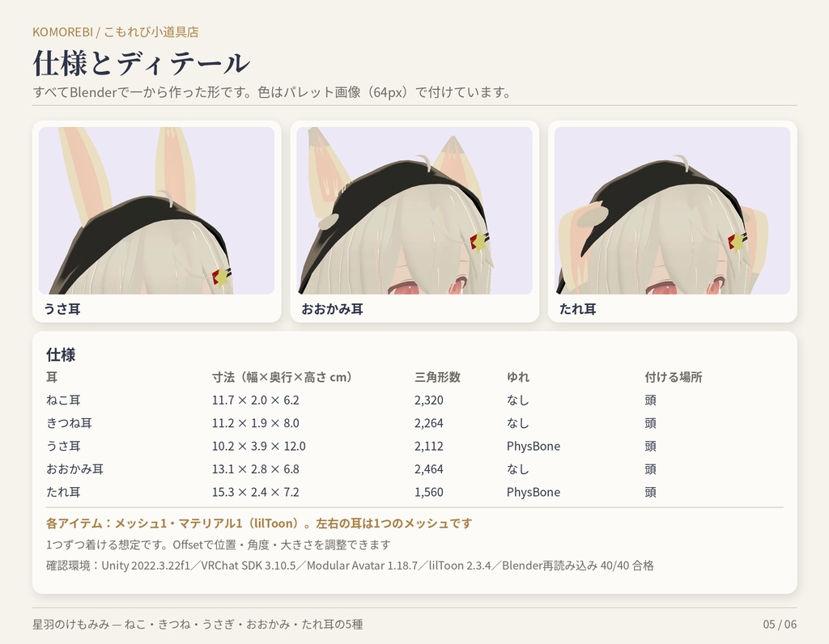Click the ゆれ column header

[517, 377]
